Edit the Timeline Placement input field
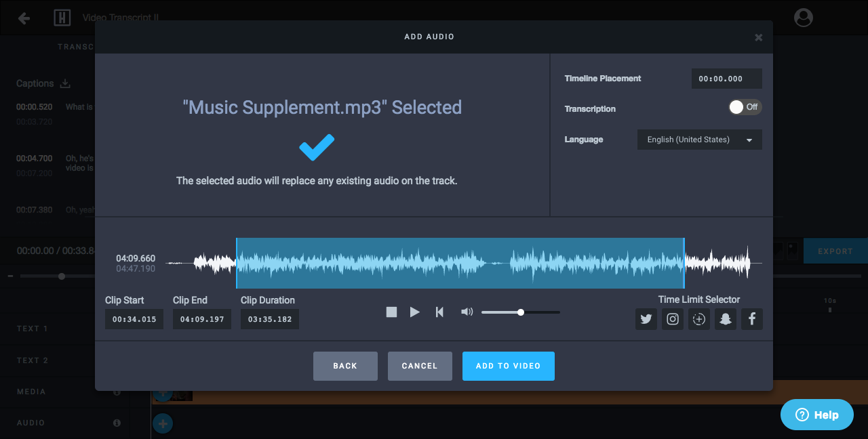Image resolution: width=868 pixels, height=439 pixels. (x=726, y=78)
